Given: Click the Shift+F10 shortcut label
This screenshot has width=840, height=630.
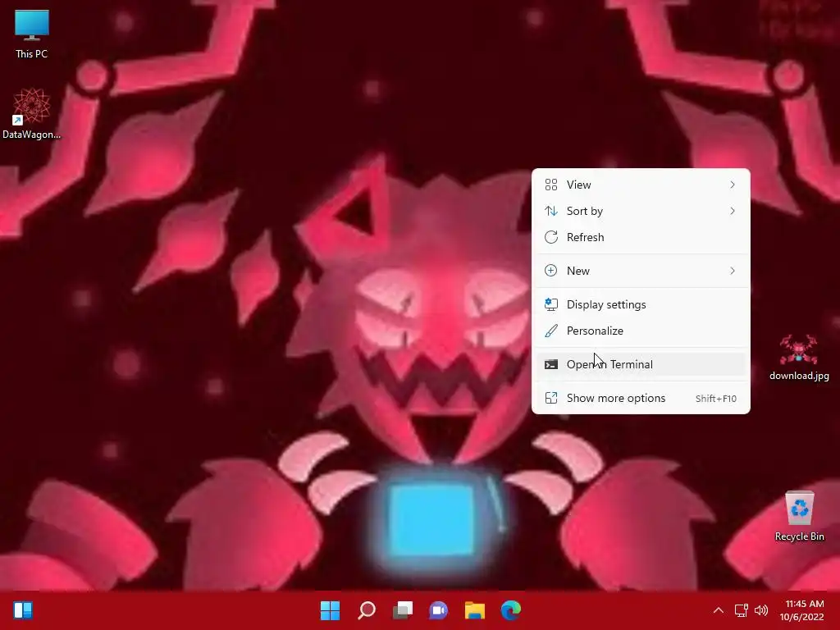Looking at the screenshot, I should click(715, 399).
